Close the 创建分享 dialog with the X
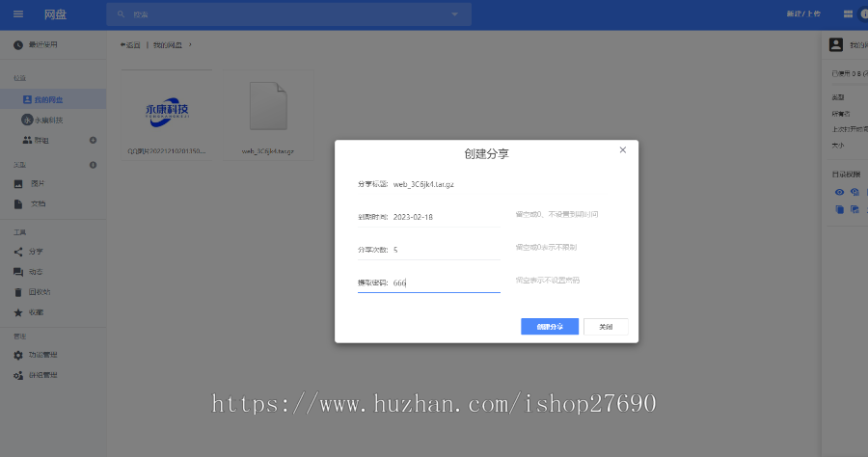 (x=623, y=150)
